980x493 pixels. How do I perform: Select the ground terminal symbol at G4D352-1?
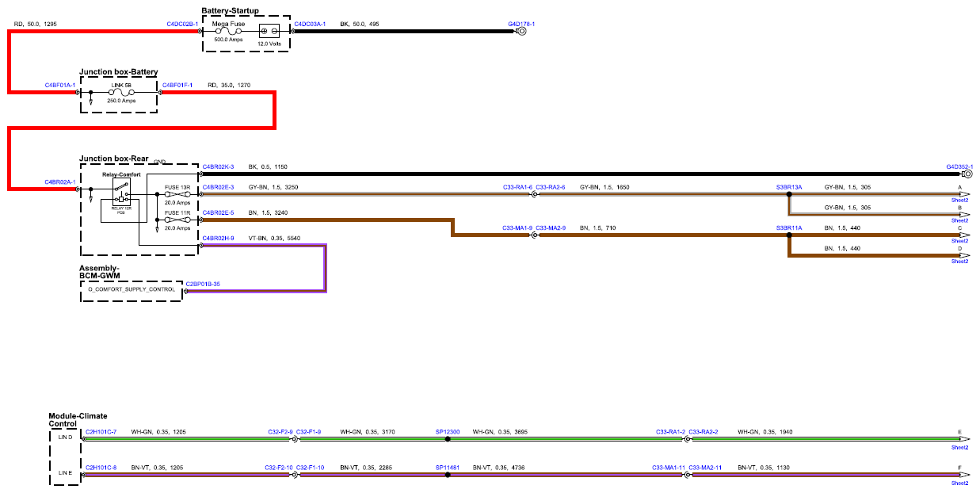tap(967, 174)
